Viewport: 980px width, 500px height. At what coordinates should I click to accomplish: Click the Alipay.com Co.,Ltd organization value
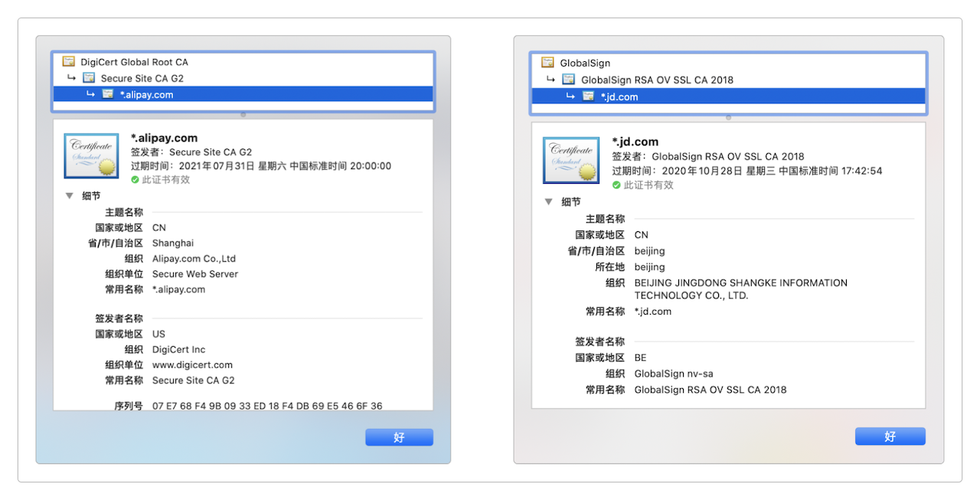pos(194,259)
